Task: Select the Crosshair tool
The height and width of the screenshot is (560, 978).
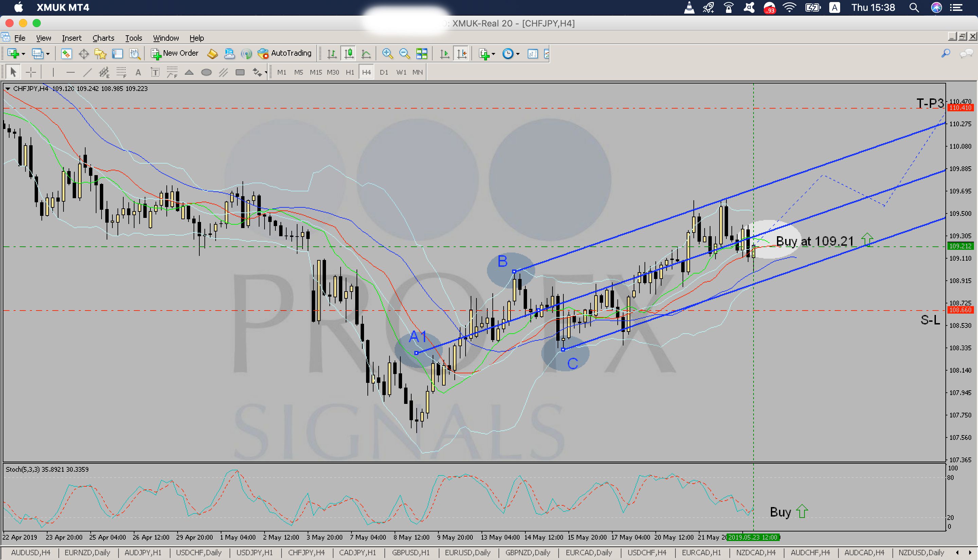Action: 31,72
